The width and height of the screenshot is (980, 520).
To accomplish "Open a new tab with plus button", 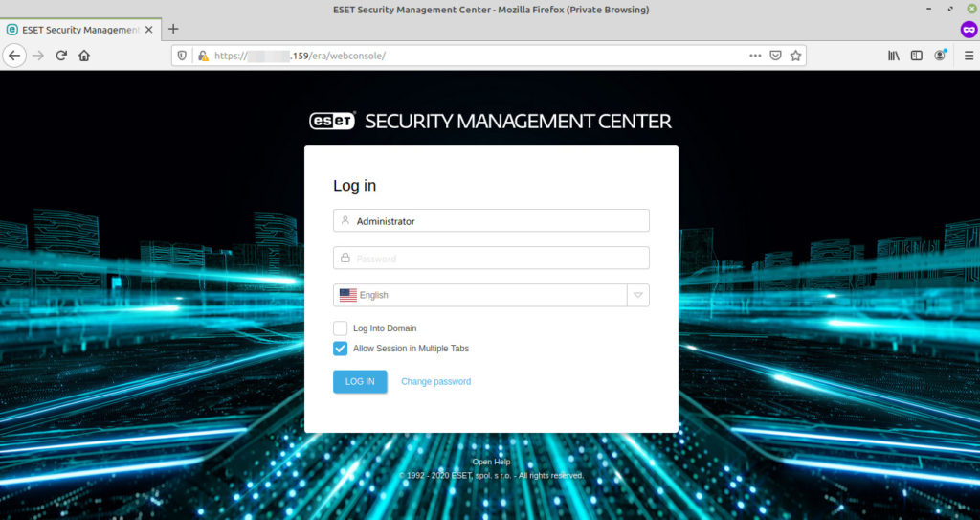I will click(173, 29).
